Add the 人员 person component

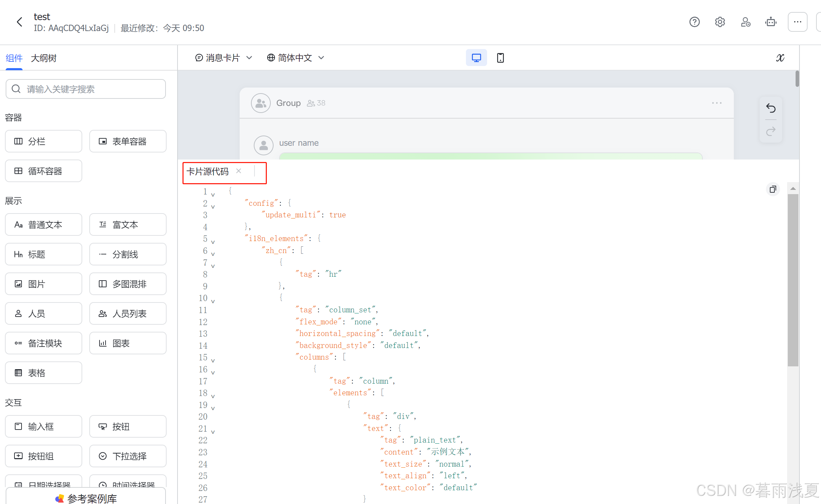[43, 313]
